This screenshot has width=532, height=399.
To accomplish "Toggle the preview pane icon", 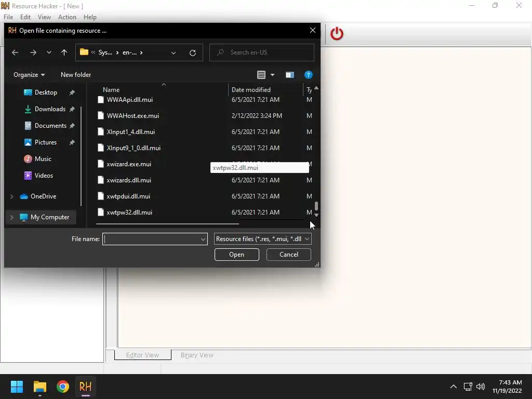I will click(290, 75).
